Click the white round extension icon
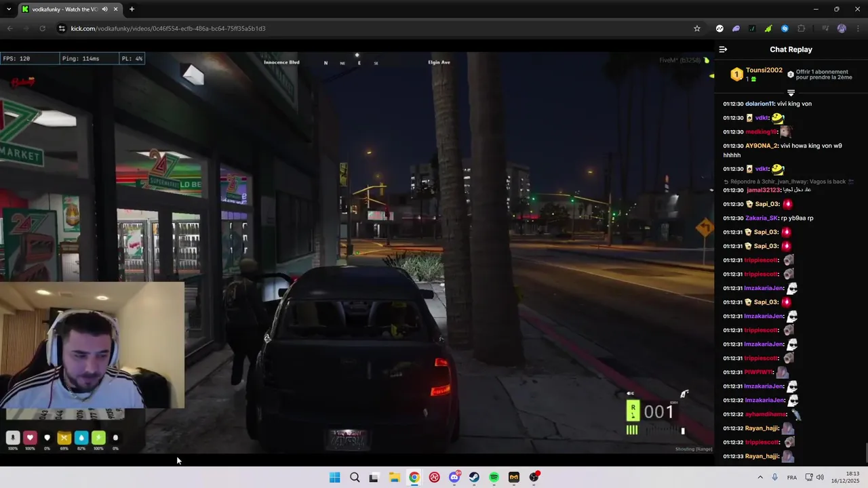868x488 pixels. (719, 28)
